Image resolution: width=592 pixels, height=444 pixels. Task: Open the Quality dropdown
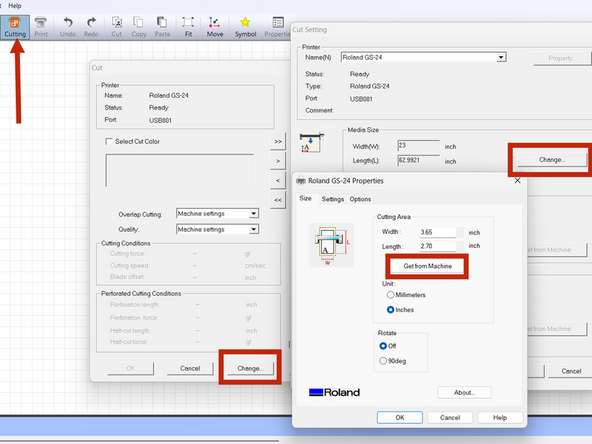217,229
